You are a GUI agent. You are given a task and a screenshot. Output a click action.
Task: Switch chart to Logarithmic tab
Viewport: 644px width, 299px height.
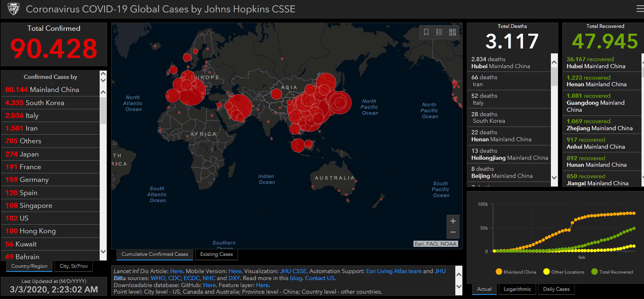tap(517, 289)
